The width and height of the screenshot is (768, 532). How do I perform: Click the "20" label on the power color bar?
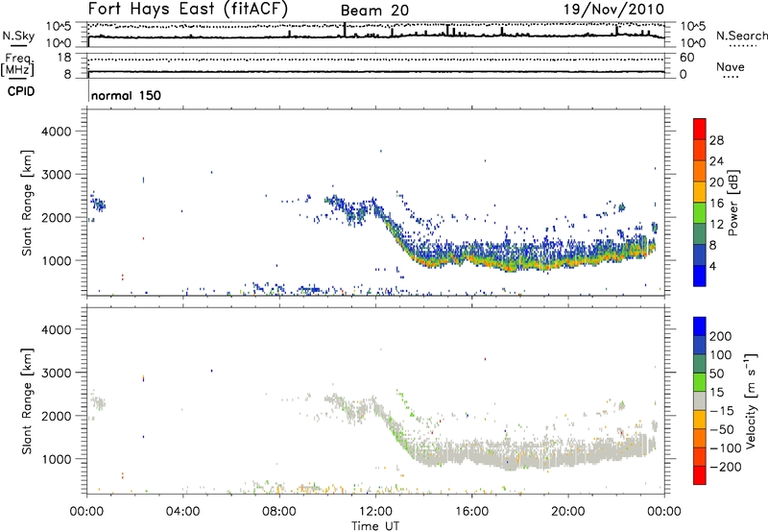[716, 182]
